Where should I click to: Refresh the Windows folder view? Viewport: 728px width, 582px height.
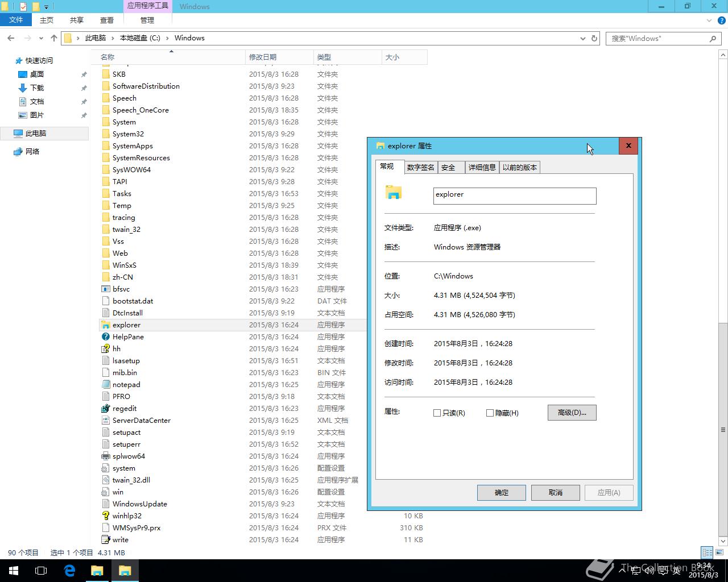coord(594,38)
